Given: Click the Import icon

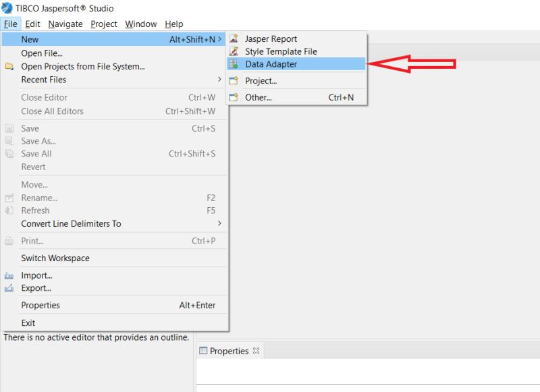Looking at the screenshot, I should pyautogui.click(x=9, y=275).
